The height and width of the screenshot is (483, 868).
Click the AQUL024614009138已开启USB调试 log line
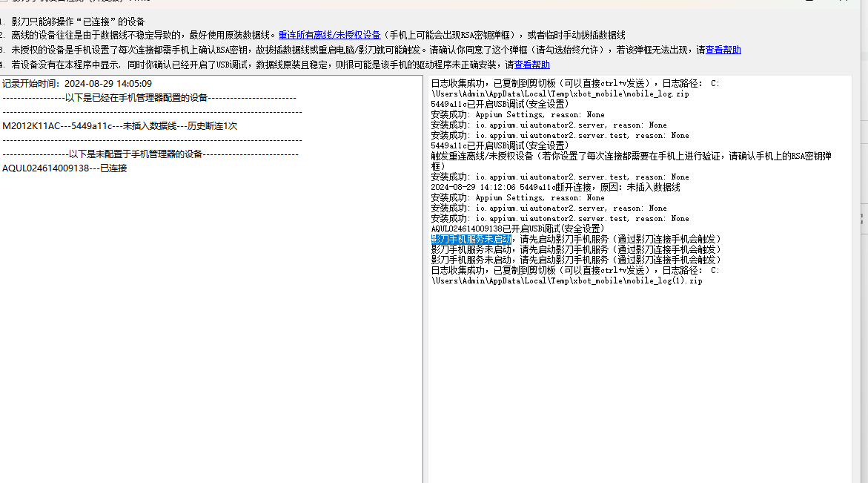pyautogui.click(x=517, y=229)
